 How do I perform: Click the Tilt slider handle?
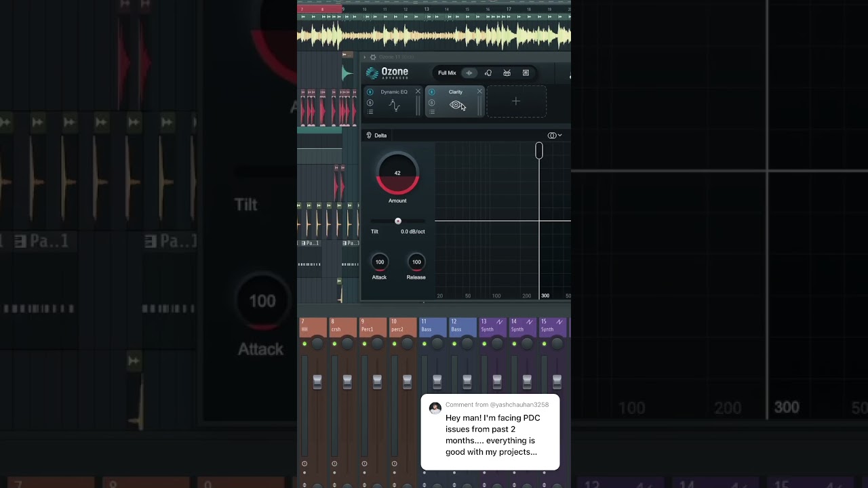click(398, 221)
